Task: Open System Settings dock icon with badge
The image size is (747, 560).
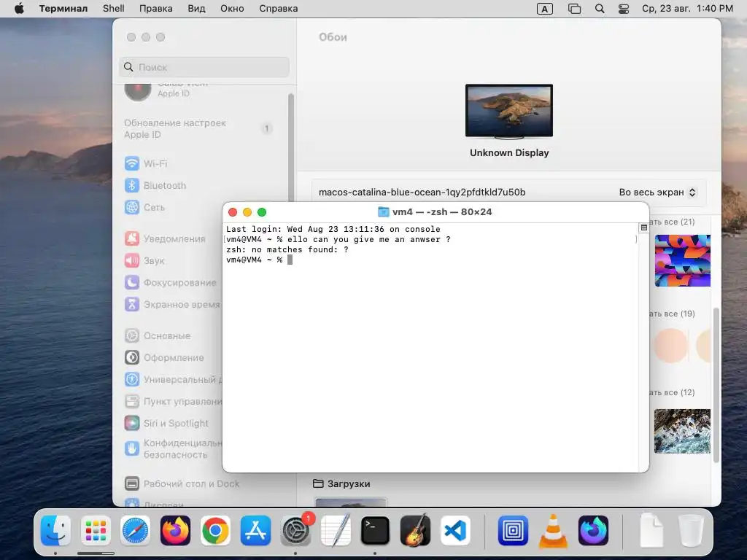Action: click(x=295, y=530)
